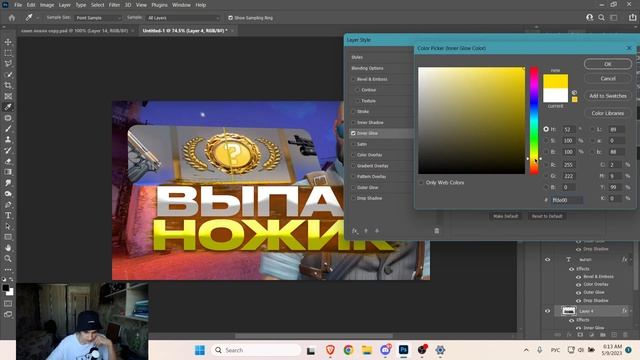640x360 pixels.
Task: Select the Path Selection tool
Action: tap(8, 226)
